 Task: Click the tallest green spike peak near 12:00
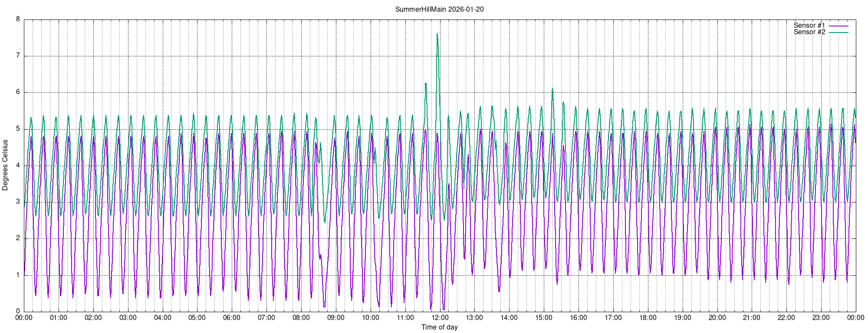click(x=437, y=34)
